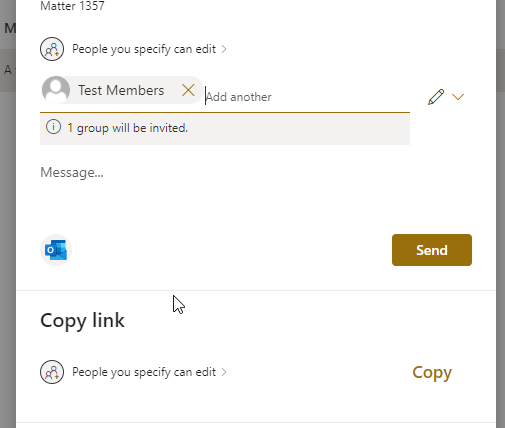Open the permission dropdown arrow next to the pencil
This screenshot has width=505, height=428.
tap(458, 97)
